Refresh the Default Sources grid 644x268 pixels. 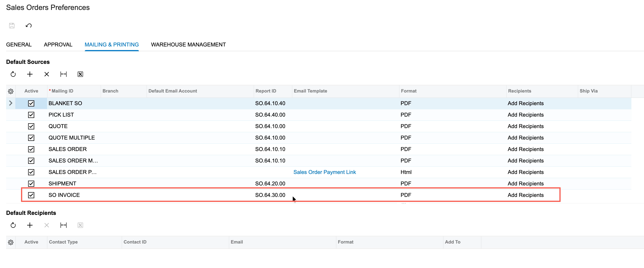[13, 74]
